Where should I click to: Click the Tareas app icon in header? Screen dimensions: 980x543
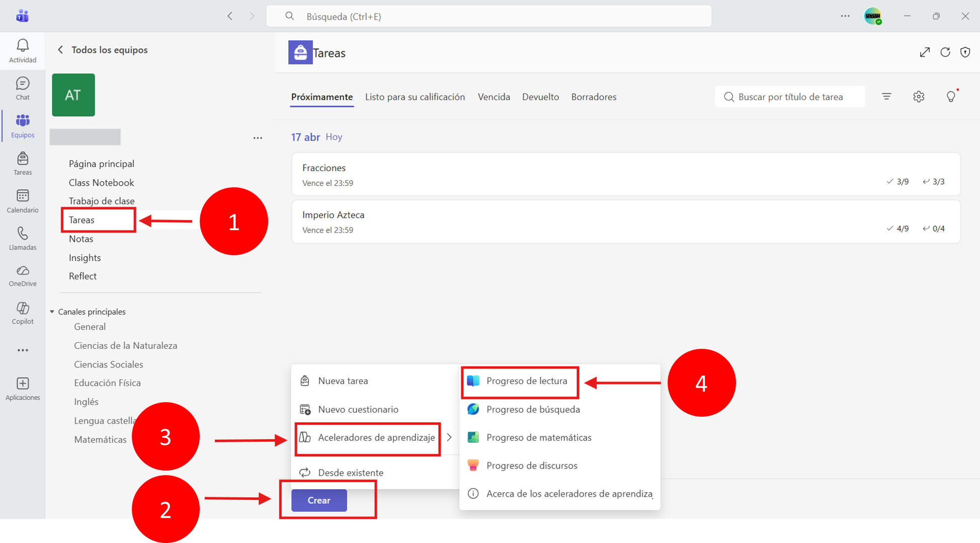coord(300,52)
